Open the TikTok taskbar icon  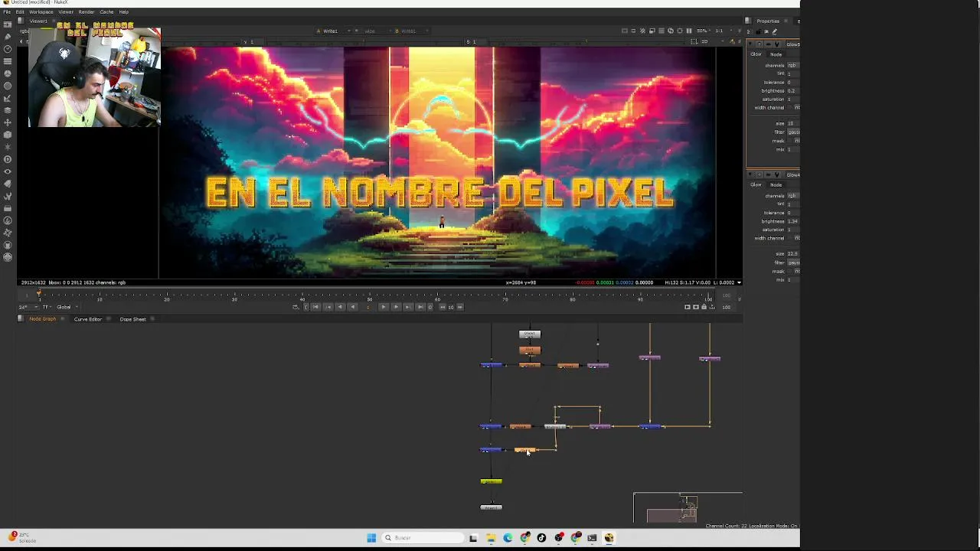tap(542, 538)
